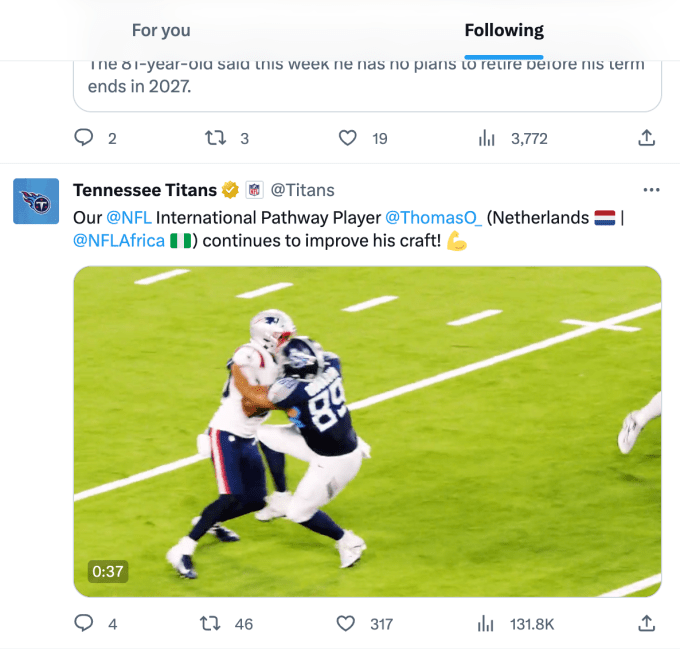The image size is (680, 649).
Task: View analytics for the Titans tweet
Action: (x=487, y=624)
